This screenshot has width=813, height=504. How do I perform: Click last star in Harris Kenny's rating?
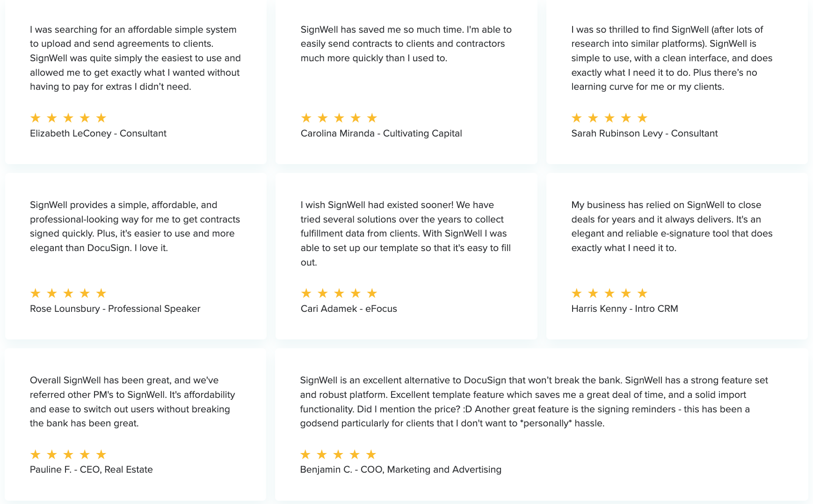click(642, 293)
